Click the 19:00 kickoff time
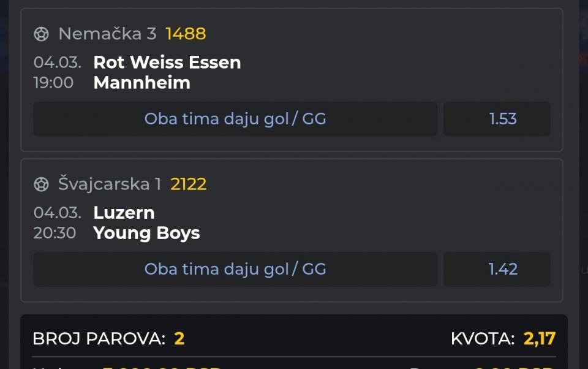The width and height of the screenshot is (588, 369). point(54,83)
